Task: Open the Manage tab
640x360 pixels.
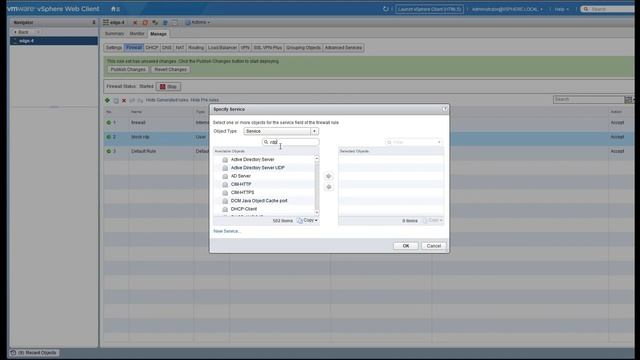Action: tap(158, 33)
